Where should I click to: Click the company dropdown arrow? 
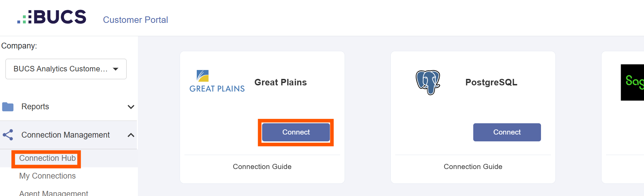coord(116,69)
